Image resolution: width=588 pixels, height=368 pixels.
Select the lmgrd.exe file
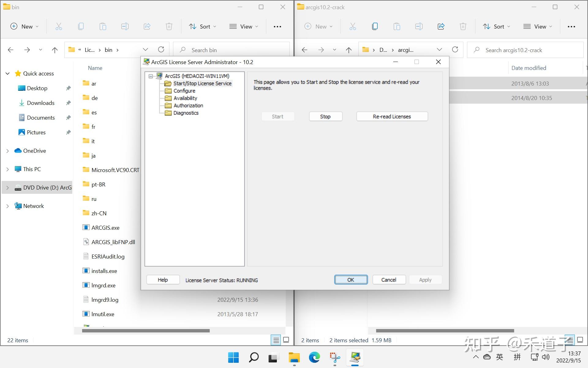pos(104,285)
